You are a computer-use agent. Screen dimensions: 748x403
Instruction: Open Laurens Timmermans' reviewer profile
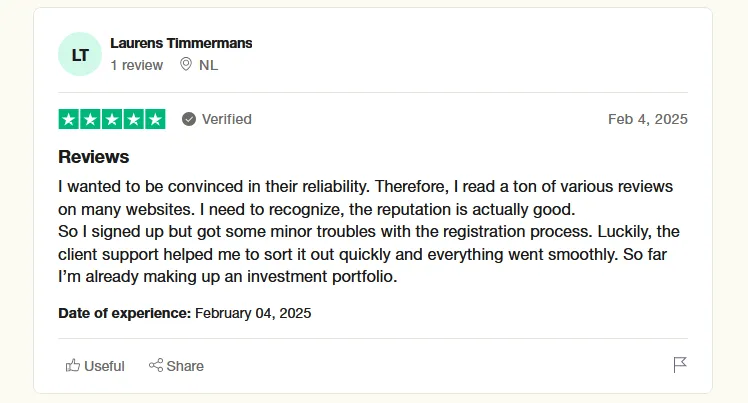click(x=181, y=43)
